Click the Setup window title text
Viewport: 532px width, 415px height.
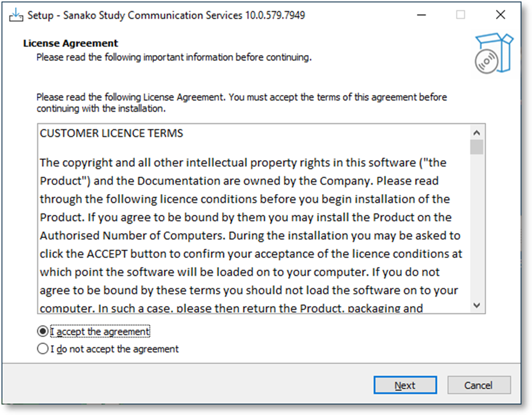(166, 15)
